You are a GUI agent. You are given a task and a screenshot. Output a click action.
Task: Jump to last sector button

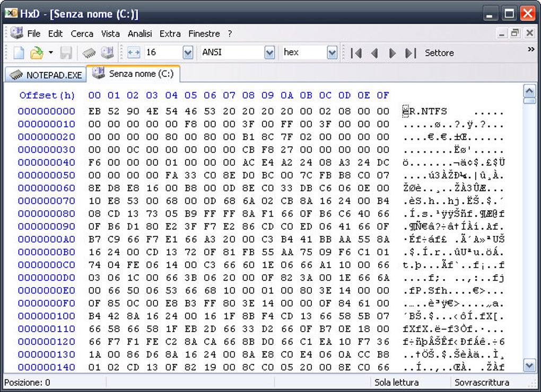tap(411, 53)
